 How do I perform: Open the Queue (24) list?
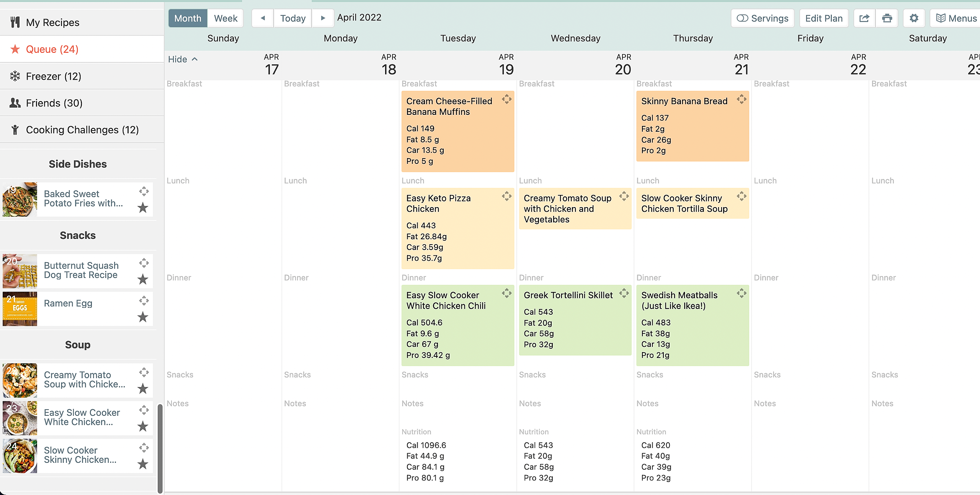point(52,49)
